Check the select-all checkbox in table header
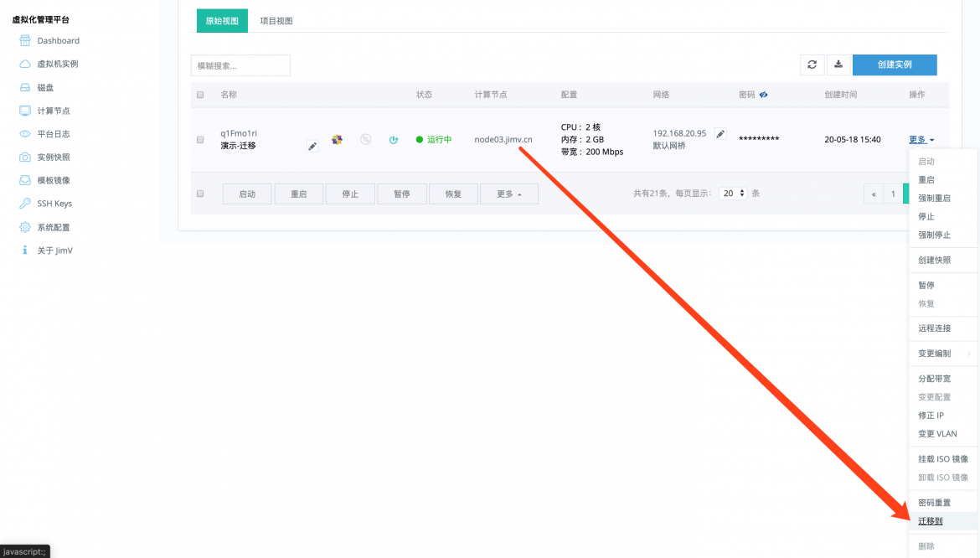This screenshot has width=980, height=558. [200, 95]
